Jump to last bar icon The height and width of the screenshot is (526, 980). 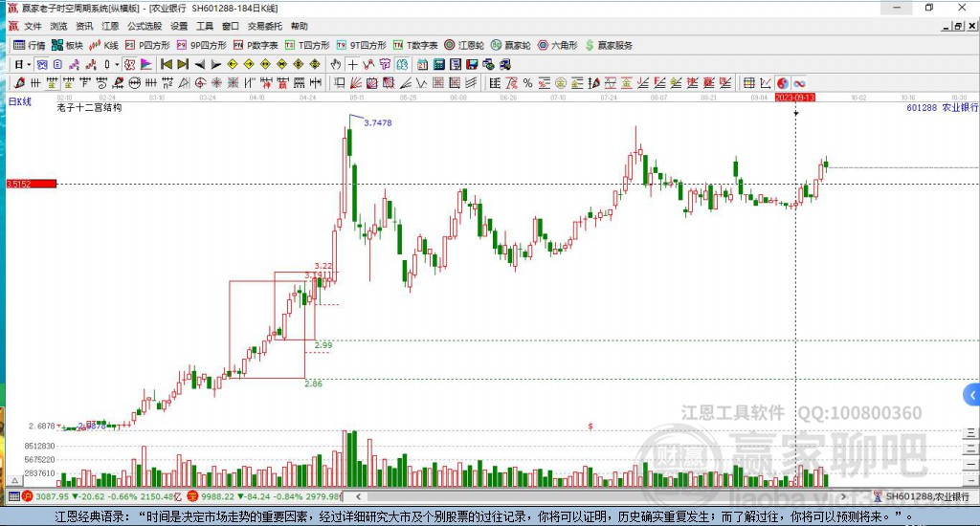pos(183,64)
